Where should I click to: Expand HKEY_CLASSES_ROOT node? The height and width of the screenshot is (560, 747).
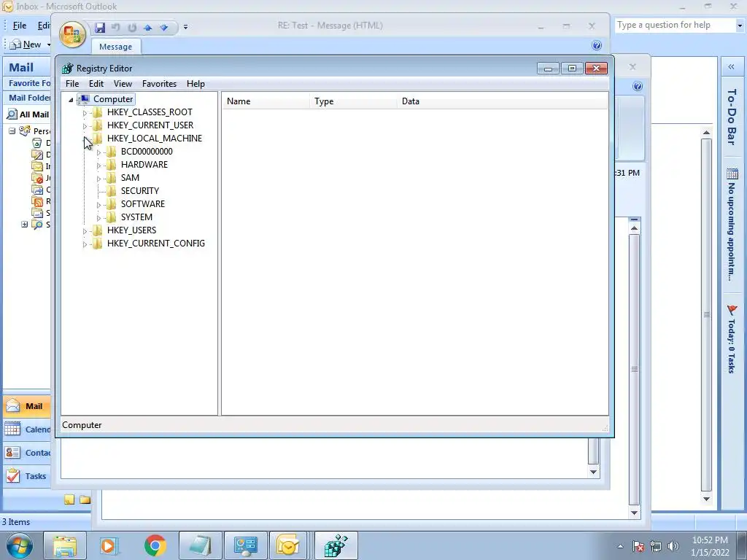click(85, 113)
